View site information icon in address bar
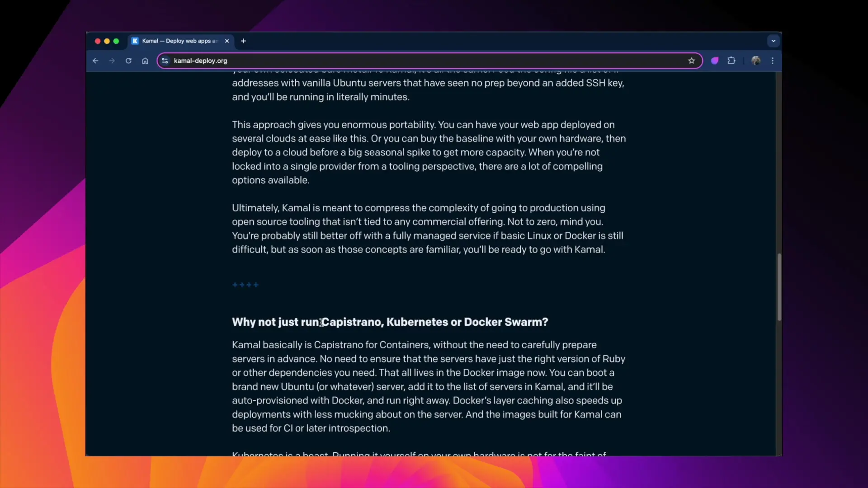This screenshot has width=868, height=488. (x=165, y=61)
